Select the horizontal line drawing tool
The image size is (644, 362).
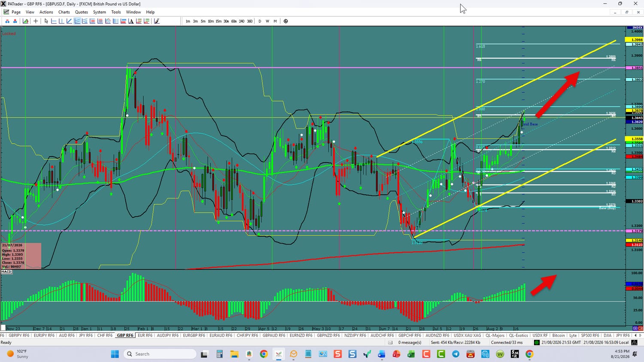pos(54,21)
